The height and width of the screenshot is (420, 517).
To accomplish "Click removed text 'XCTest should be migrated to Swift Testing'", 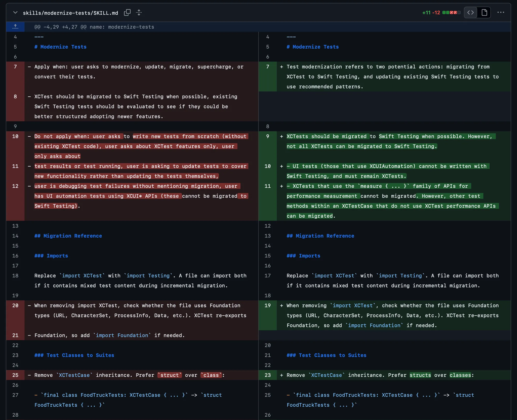I will coord(99,96).
